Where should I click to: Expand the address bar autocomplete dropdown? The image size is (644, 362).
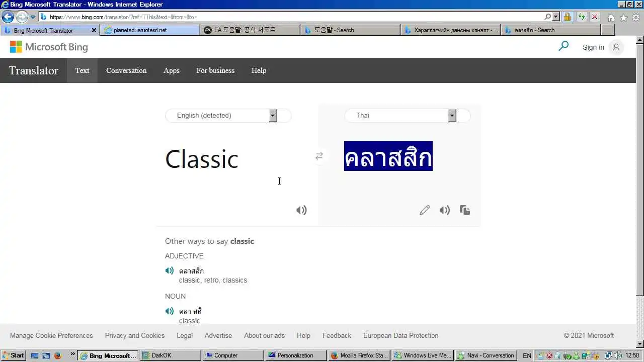[x=556, y=17]
